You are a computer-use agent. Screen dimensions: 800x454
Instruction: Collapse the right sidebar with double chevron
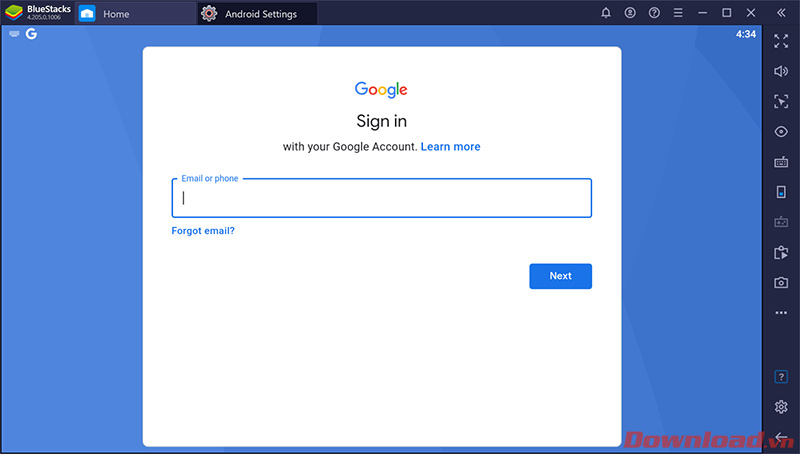pyautogui.click(x=781, y=13)
